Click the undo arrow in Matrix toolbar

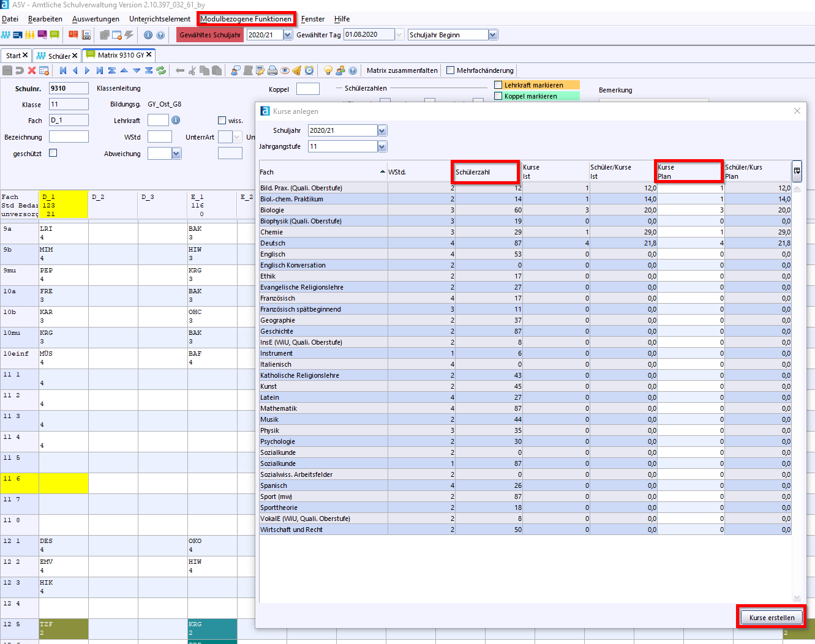click(20, 70)
